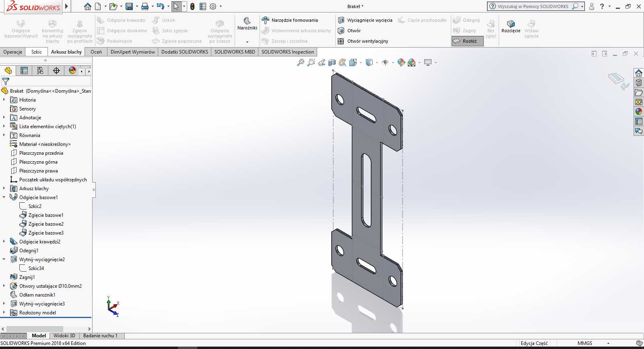This screenshot has height=349, width=644.
Task: Collapse the Odgięcie bazowe1 tree node
Action: click(4, 197)
